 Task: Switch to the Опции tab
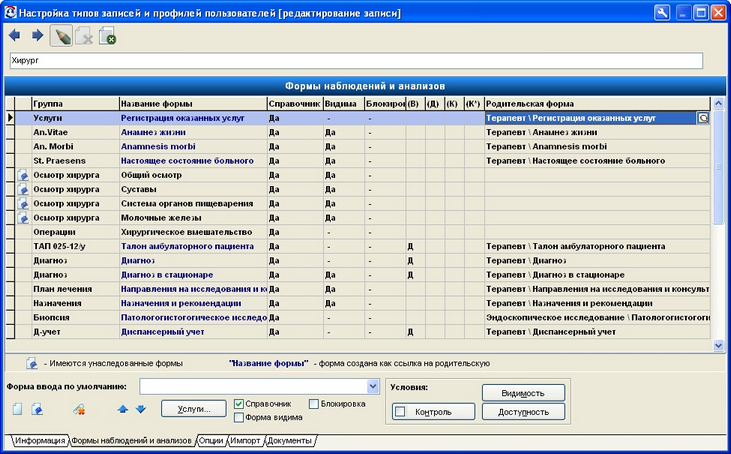(x=211, y=440)
